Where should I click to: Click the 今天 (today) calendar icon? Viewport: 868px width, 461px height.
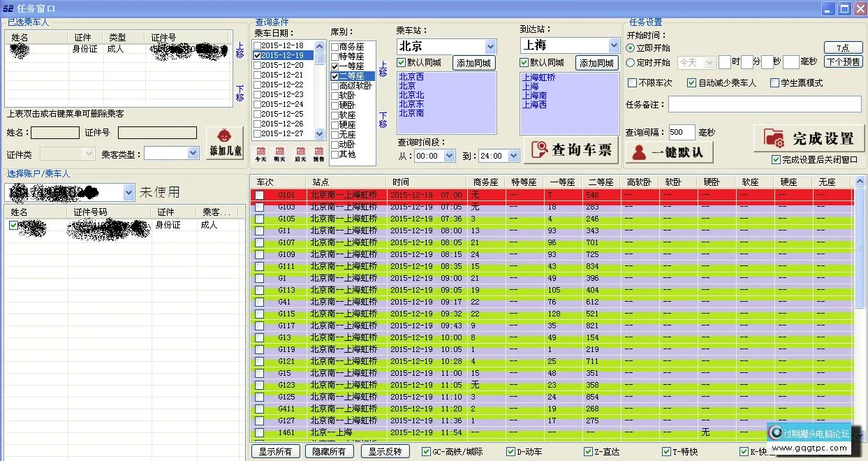click(x=260, y=154)
